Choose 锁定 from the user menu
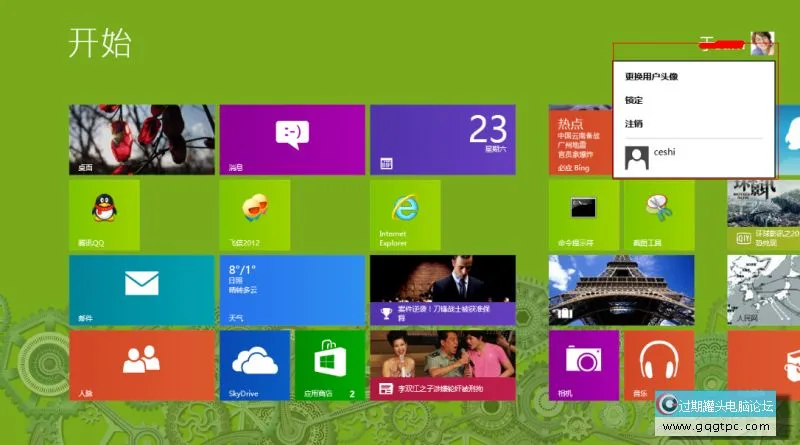This screenshot has height=445, width=800. point(634,100)
